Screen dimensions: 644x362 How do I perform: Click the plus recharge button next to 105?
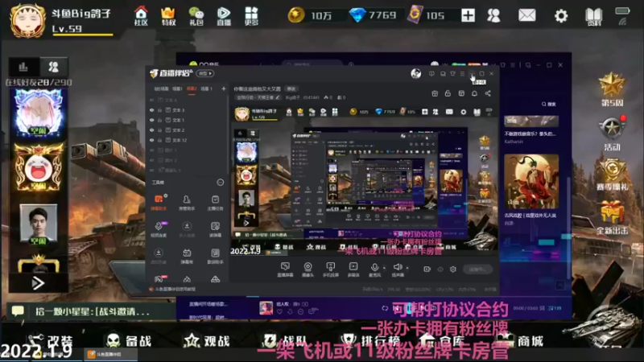coord(468,15)
